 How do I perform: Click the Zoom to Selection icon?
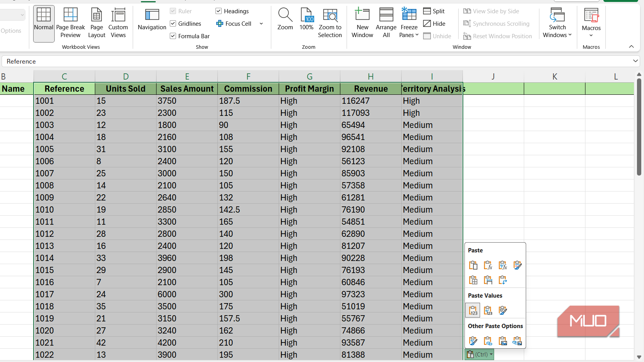[330, 23]
